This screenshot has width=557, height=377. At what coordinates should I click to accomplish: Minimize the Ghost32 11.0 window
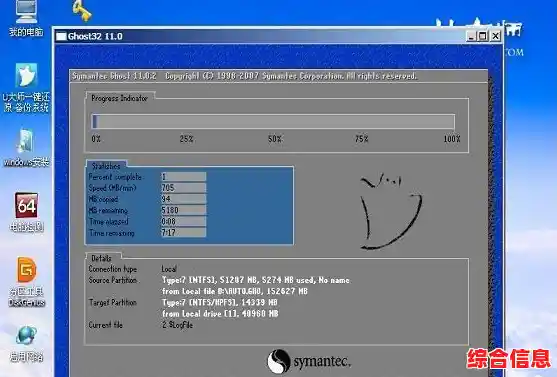click(471, 36)
